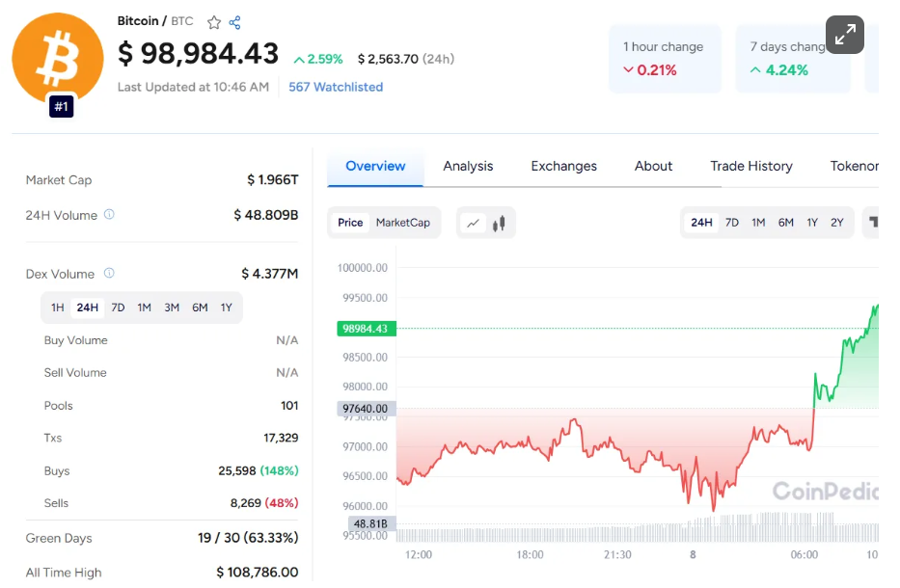This screenshot has width=900, height=588.
Task: Expand the chart to fullscreen
Action: click(845, 35)
